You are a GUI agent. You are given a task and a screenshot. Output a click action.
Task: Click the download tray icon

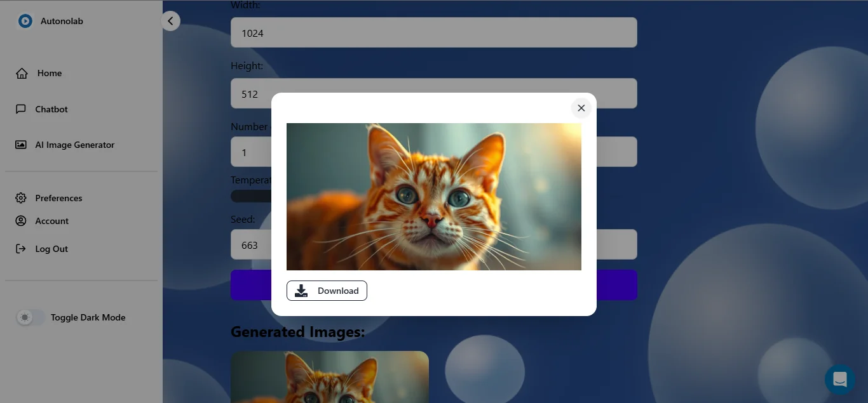point(301,291)
